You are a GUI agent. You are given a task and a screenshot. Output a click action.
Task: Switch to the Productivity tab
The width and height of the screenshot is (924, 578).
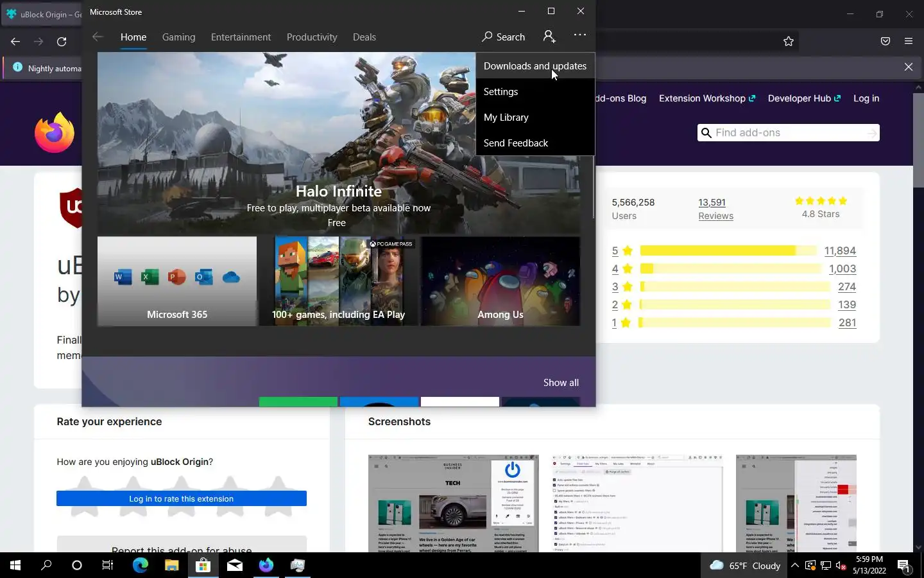pyautogui.click(x=312, y=37)
